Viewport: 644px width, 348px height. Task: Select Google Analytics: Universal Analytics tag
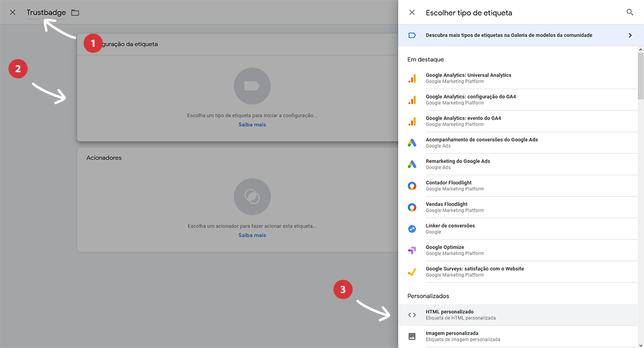pos(517,78)
